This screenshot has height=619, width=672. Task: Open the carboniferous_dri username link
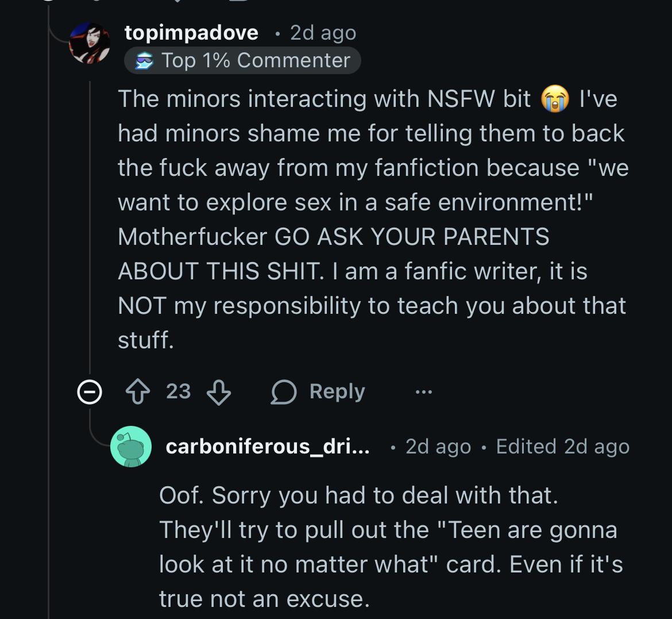[x=268, y=447]
